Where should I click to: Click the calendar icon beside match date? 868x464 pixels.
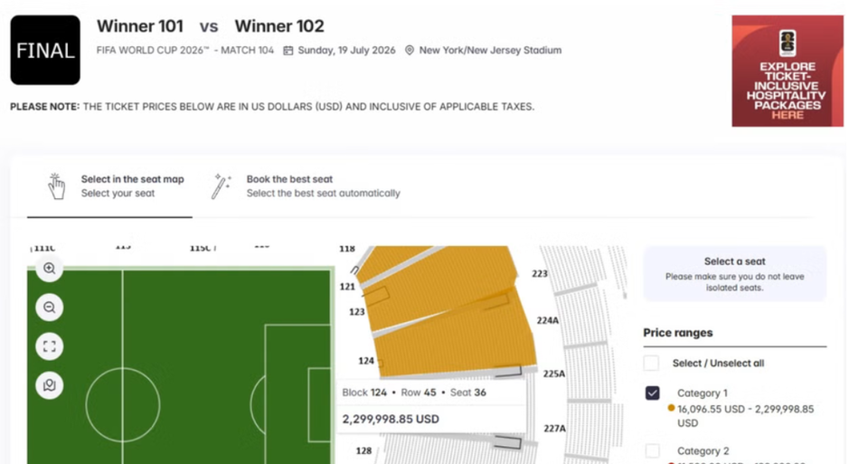tap(288, 51)
